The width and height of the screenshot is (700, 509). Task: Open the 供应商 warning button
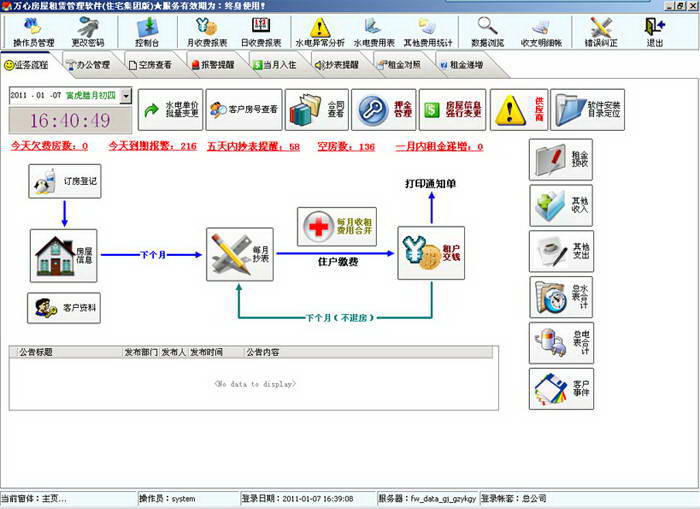click(519, 109)
